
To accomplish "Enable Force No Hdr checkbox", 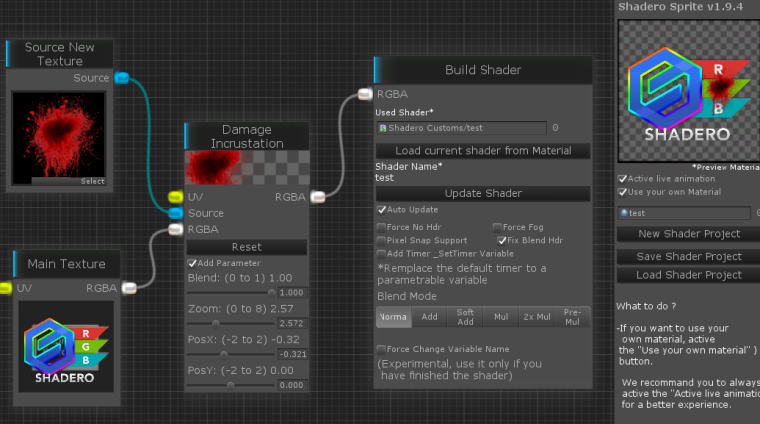I will click(x=381, y=227).
